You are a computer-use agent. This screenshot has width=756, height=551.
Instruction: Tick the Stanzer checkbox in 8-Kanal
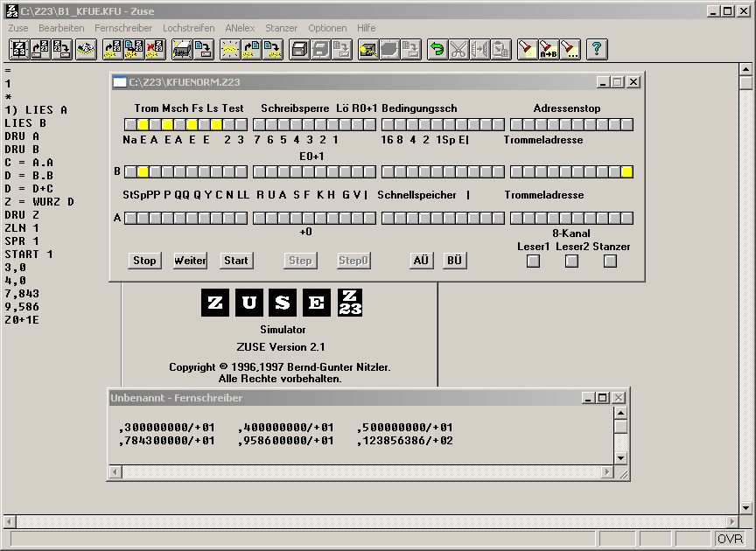click(611, 261)
